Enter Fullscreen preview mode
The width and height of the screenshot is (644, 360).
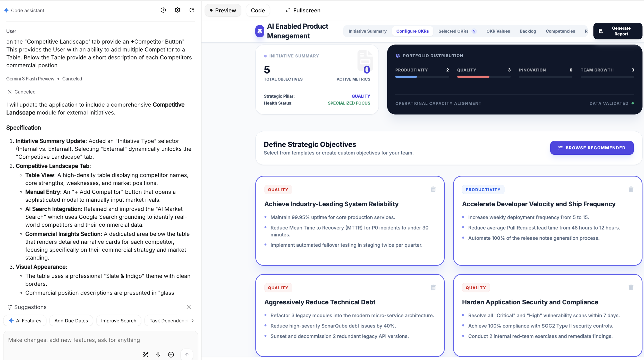(303, 10)
